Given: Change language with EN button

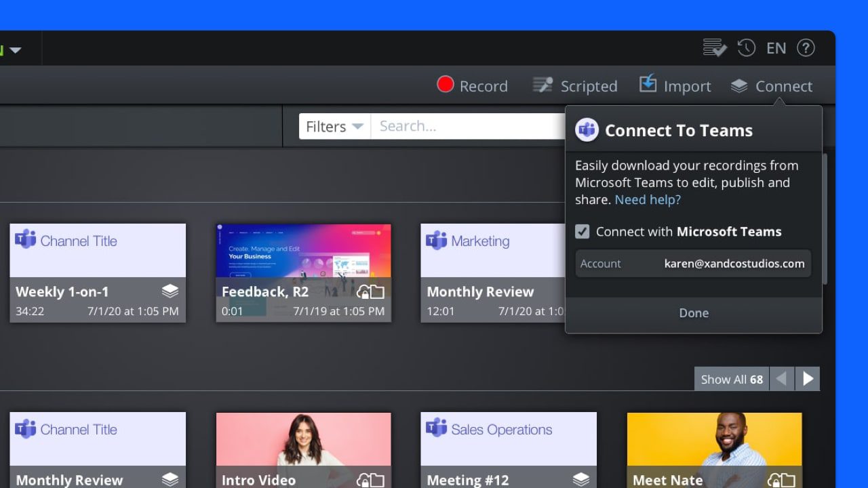Looking at the screenshot, I should (776, 48).
